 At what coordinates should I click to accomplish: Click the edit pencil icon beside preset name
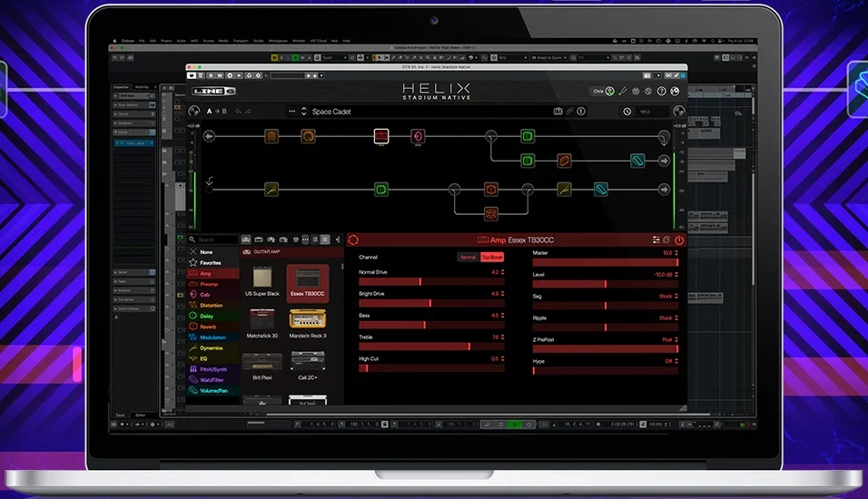tap(569, 112)
